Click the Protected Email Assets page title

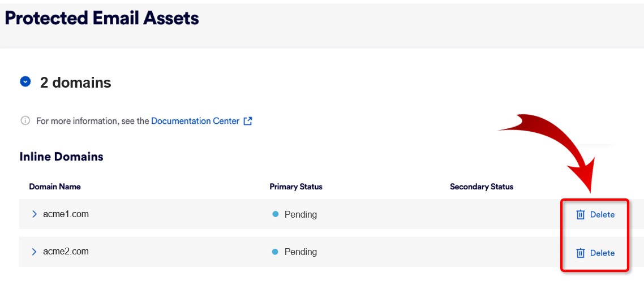tap(102, 18)
